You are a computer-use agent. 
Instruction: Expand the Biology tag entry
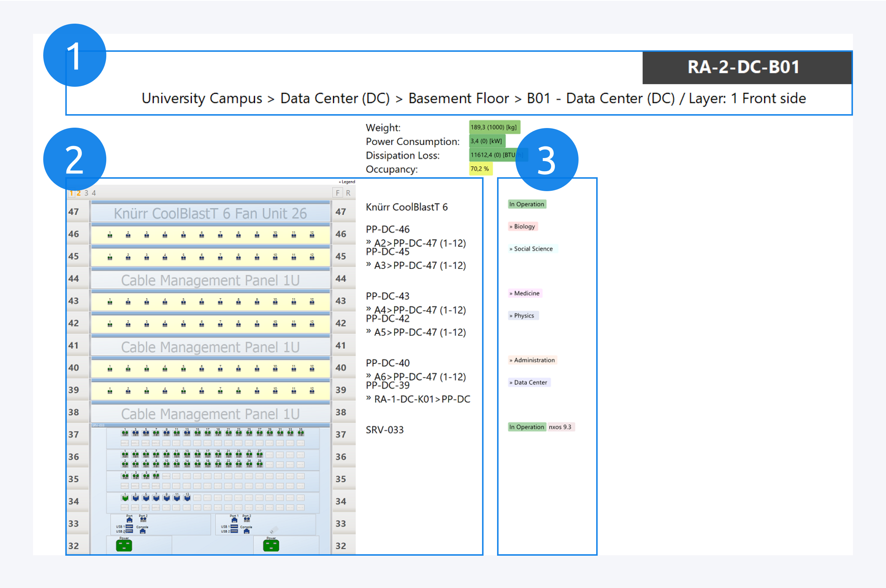coord(523,226)
